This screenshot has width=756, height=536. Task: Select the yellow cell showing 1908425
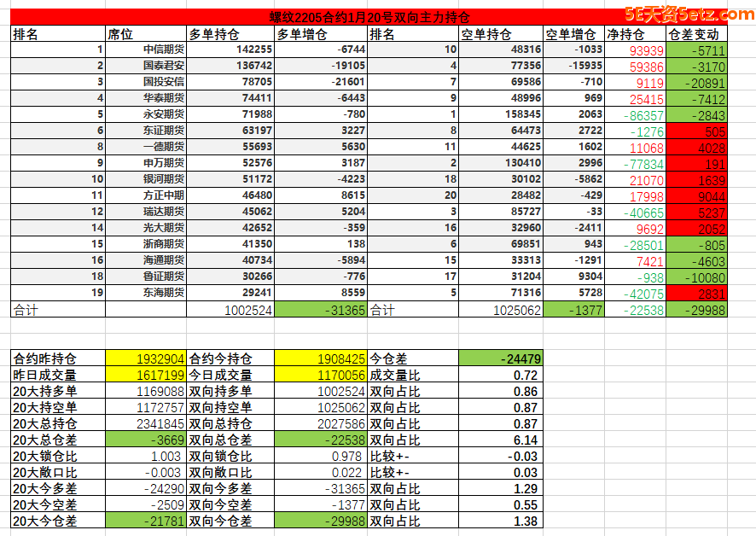point(322,359)
